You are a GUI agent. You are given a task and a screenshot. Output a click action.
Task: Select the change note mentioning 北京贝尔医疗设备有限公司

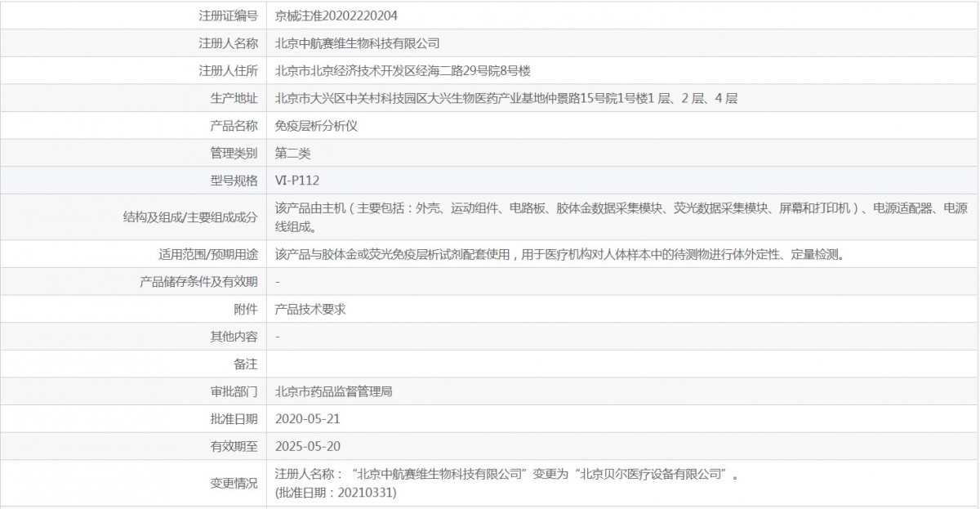pos(506,474)
